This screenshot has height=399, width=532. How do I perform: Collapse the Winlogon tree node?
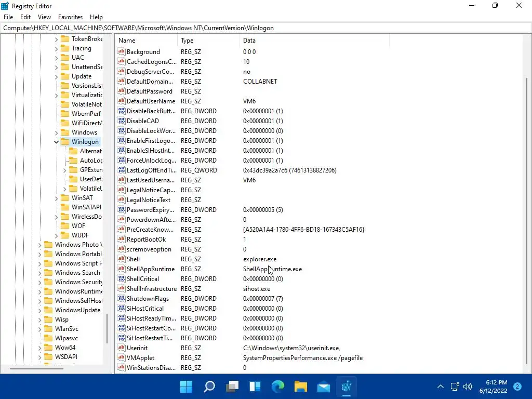tap(56, 142)
